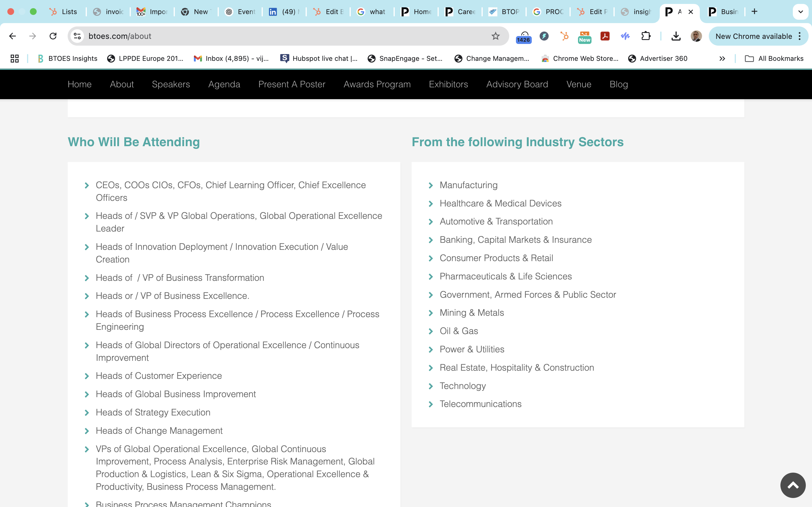Click the address bar URL field

(268, 36)
